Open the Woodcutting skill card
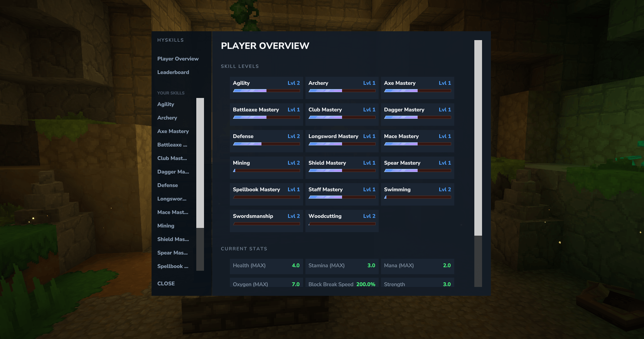Screen dimensions: 644x339 (x=342, y=220)
